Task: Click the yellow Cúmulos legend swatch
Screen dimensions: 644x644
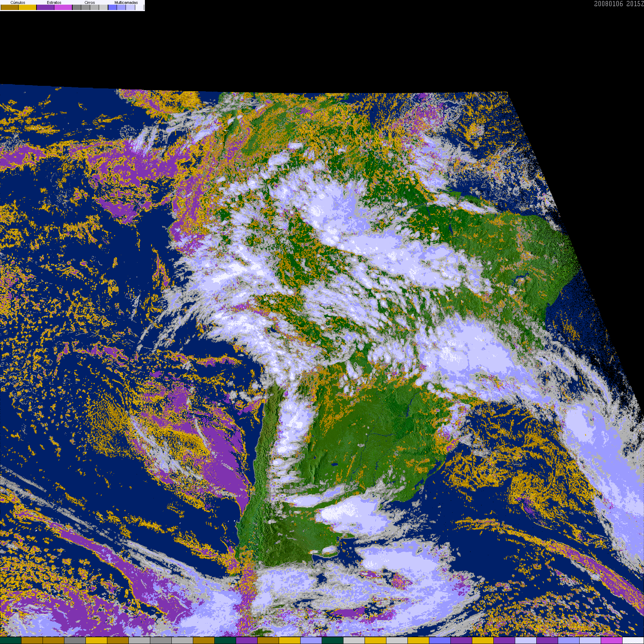Action: click(28, 7)
